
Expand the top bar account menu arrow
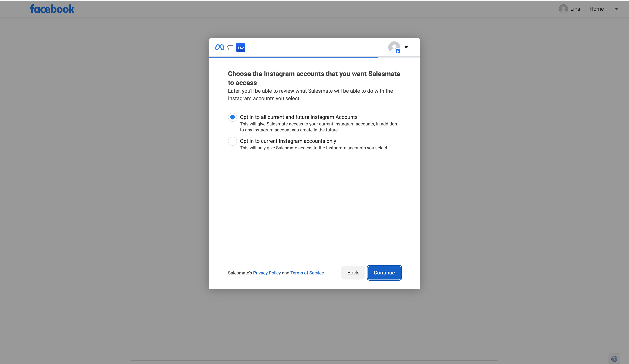616,9
